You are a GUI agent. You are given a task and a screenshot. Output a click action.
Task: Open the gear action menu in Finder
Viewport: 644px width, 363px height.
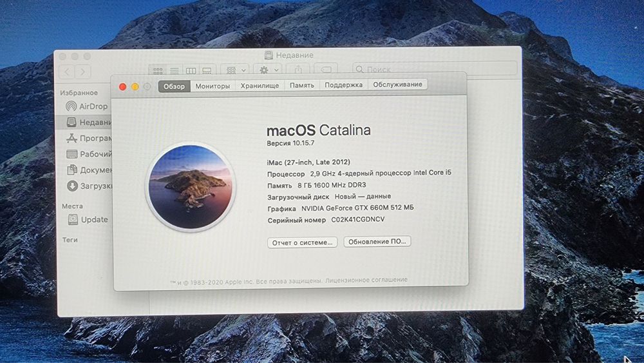[x=268, y=70]
